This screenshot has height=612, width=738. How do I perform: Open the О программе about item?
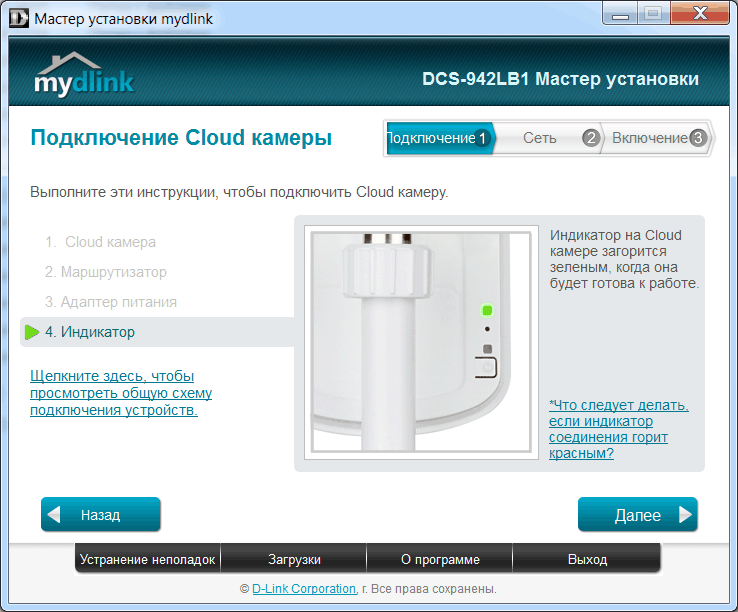440,559
